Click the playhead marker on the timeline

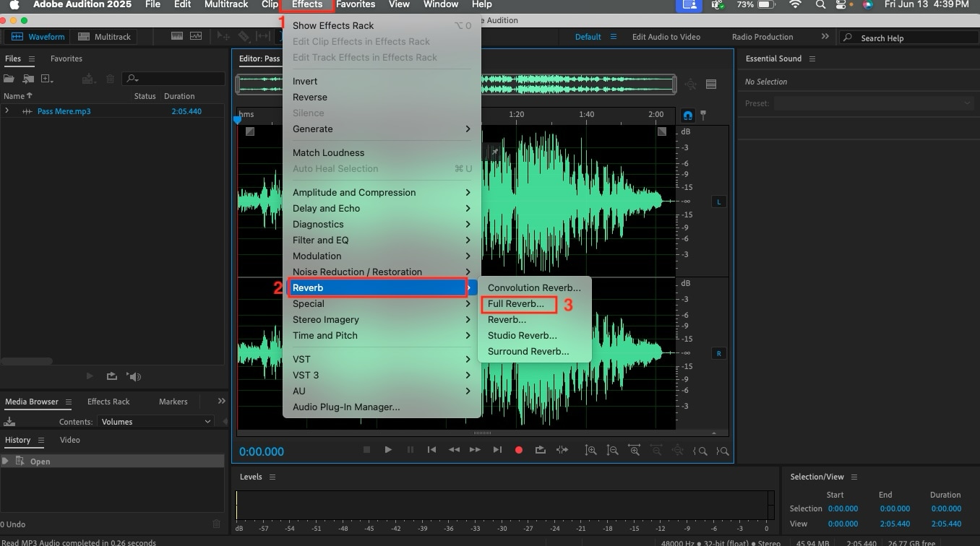pos(238,120)
